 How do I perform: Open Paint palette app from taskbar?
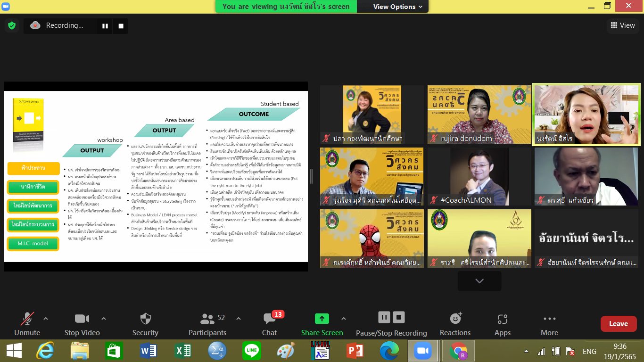coord(286,351)
